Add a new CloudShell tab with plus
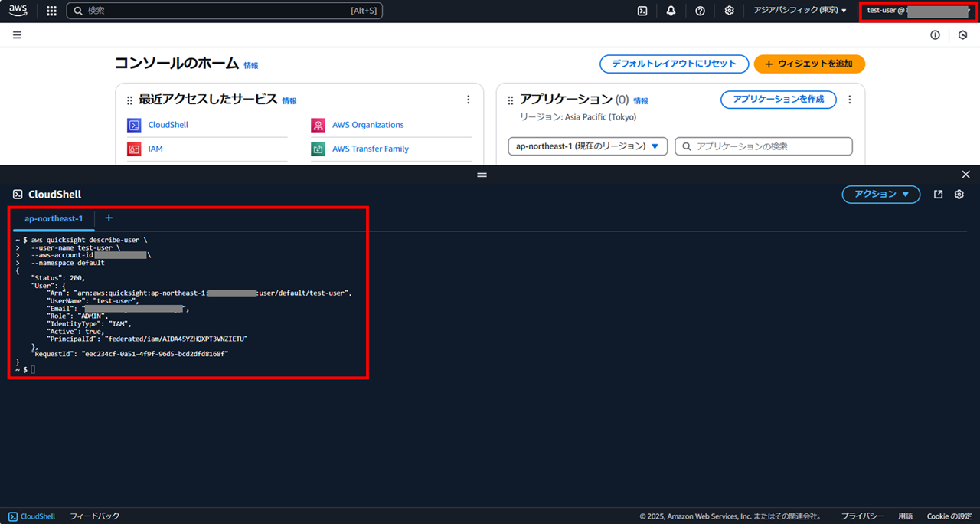Screen dimensions: 980x524 pos(109,218)
